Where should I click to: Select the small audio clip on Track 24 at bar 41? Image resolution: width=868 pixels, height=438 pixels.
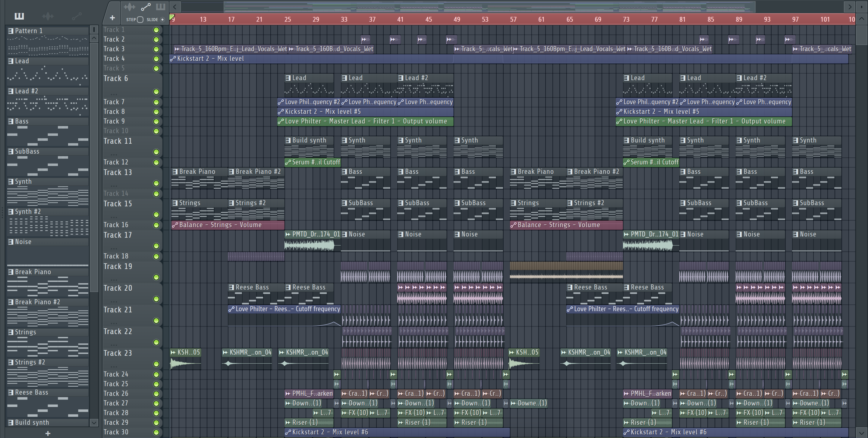pos(393,374)
